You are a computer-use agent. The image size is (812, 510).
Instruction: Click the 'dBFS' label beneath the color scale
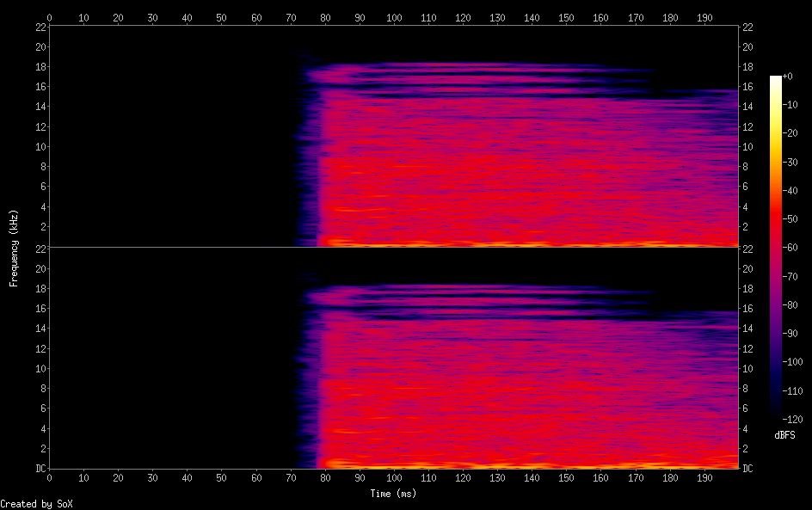784,435
